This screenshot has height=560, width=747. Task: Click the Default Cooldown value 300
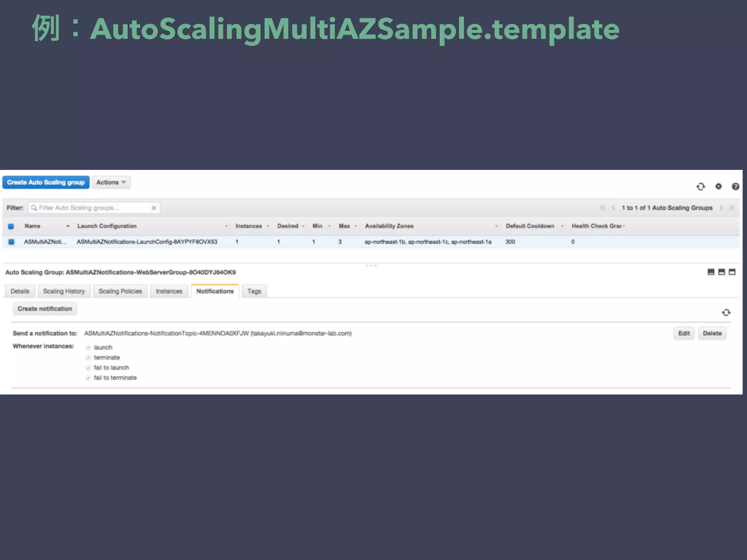coord(510,242)
